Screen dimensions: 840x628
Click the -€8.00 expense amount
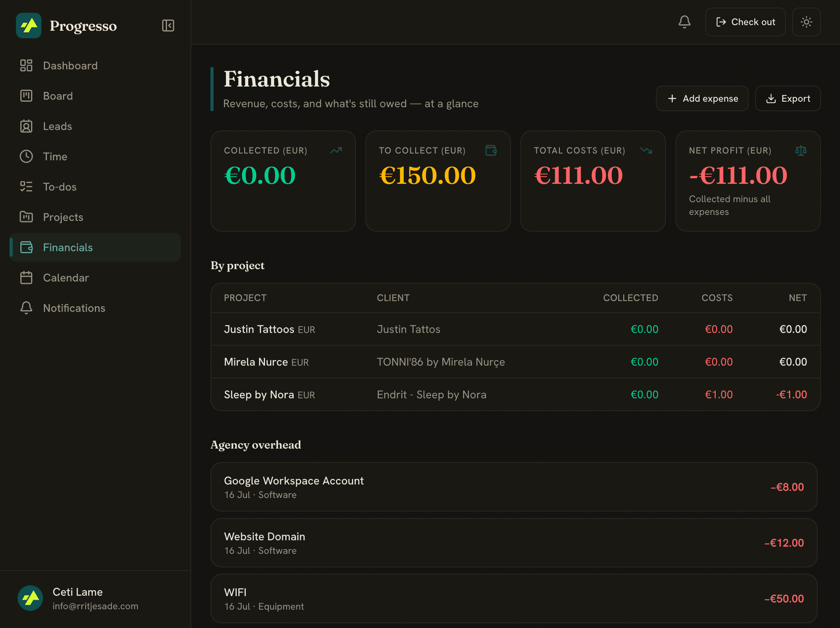pos(787,487)
